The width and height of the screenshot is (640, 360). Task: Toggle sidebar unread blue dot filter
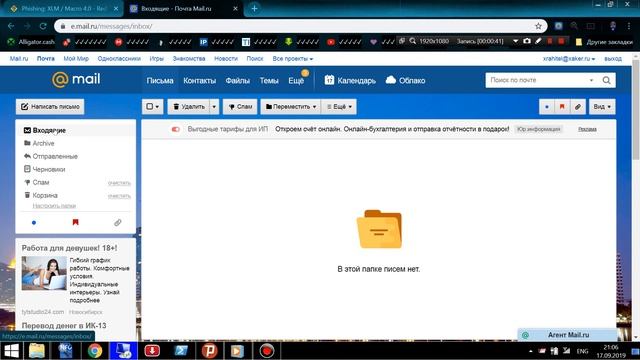(x=34, y=222)
